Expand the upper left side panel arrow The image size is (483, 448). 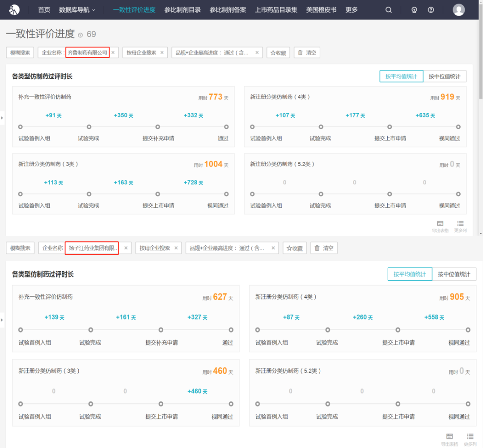(x=2, y=118)
